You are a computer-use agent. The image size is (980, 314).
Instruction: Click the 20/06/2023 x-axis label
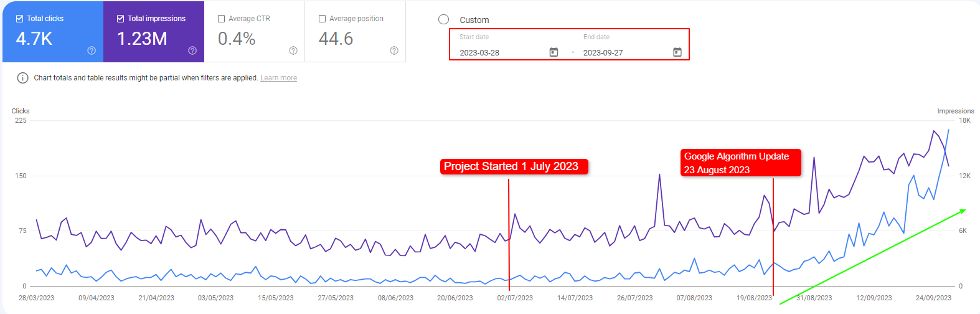pos(455,298)
